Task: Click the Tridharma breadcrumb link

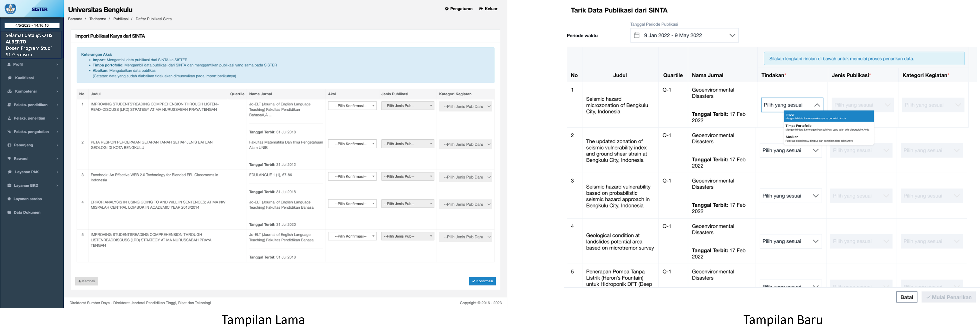Action: 98,19
